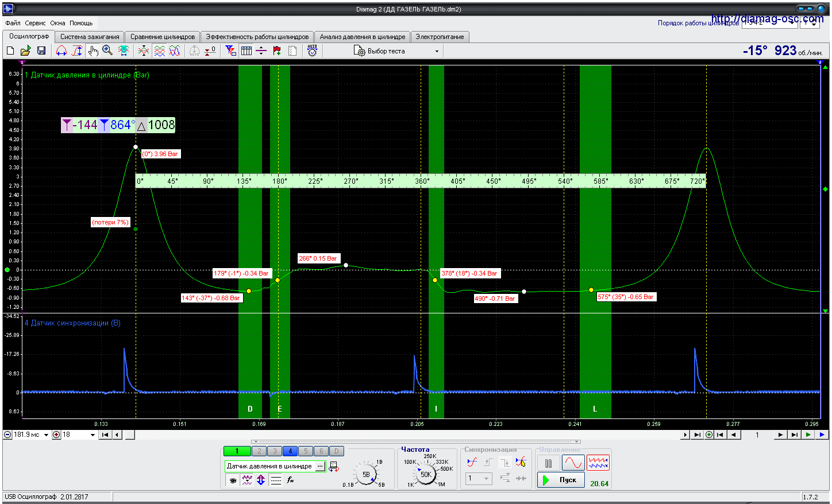This screenshot has height=504, width=832.
Task: Select the red multi-wave recorder mode button
Action: (x=598, y=463)
